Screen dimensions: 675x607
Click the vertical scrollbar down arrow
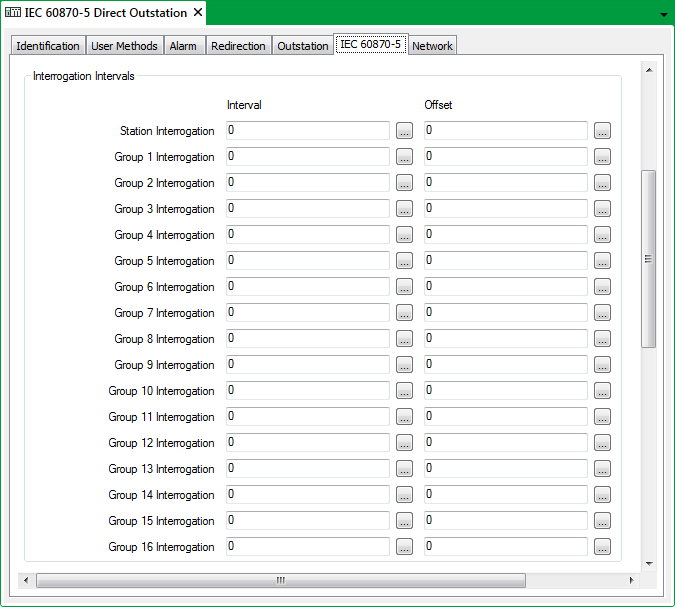tap(648, 563)
